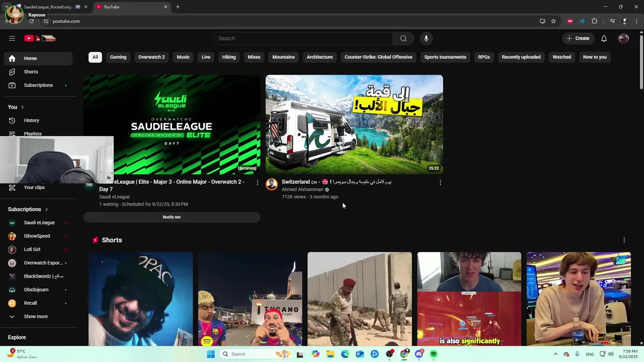Click the taskbar volume icon
The width and height of the screenshot is (644, 362).
pyautogui.click(x=611, y=354)
